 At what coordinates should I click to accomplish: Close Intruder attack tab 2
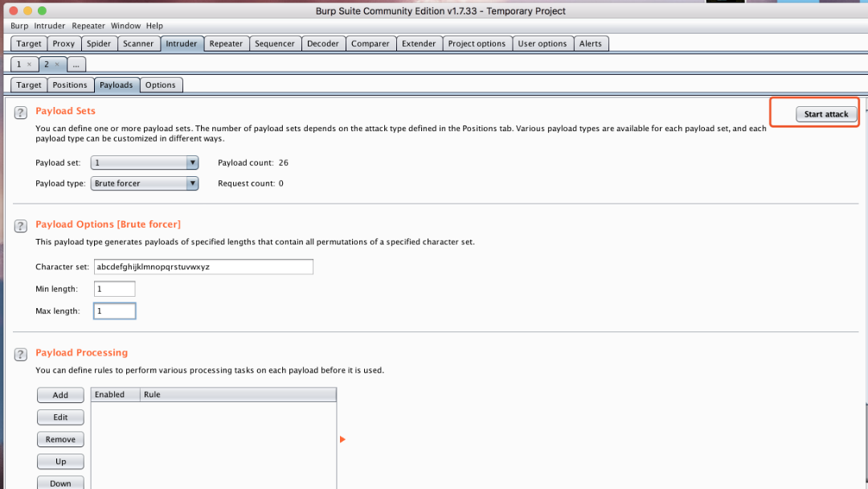pos(57,64)
